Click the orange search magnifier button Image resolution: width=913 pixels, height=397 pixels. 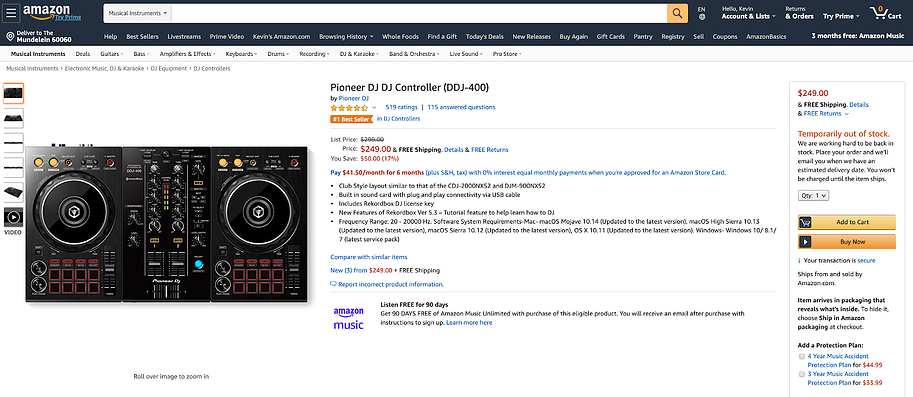click(677, 13)
